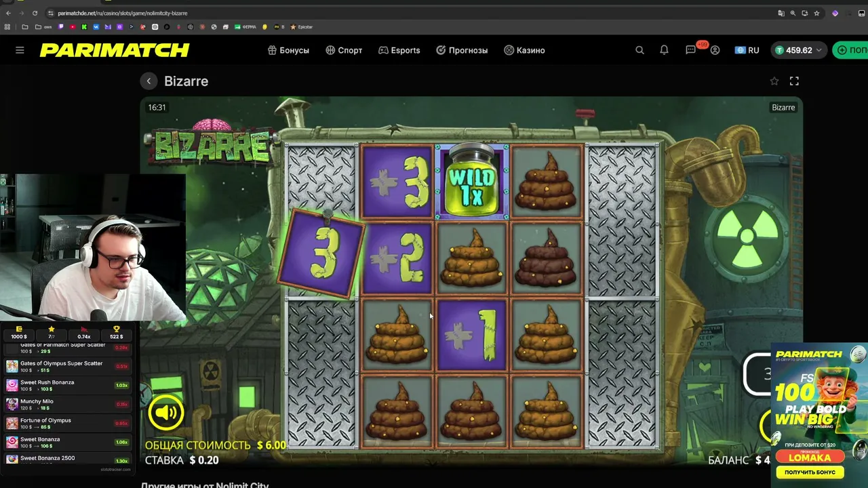The width and height of the screenshot is (868, 488).
Task: Open the Казино section
Action: click(524, 50)
